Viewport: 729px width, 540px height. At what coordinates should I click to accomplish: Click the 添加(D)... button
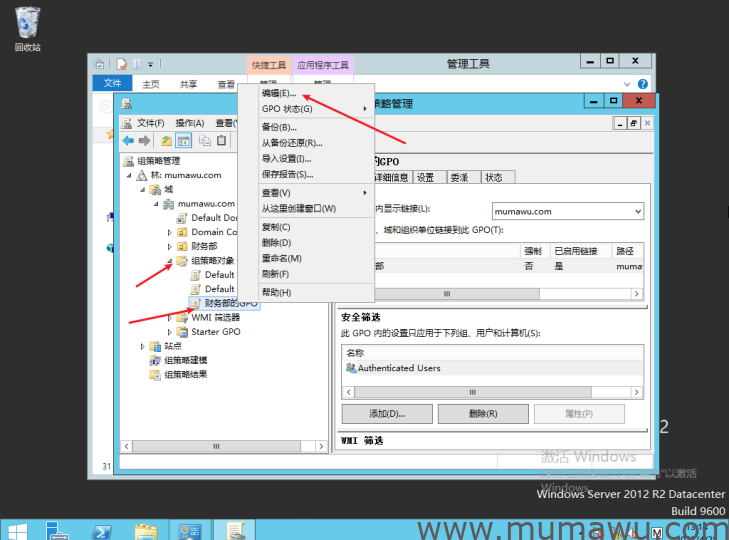click(387, 414)
